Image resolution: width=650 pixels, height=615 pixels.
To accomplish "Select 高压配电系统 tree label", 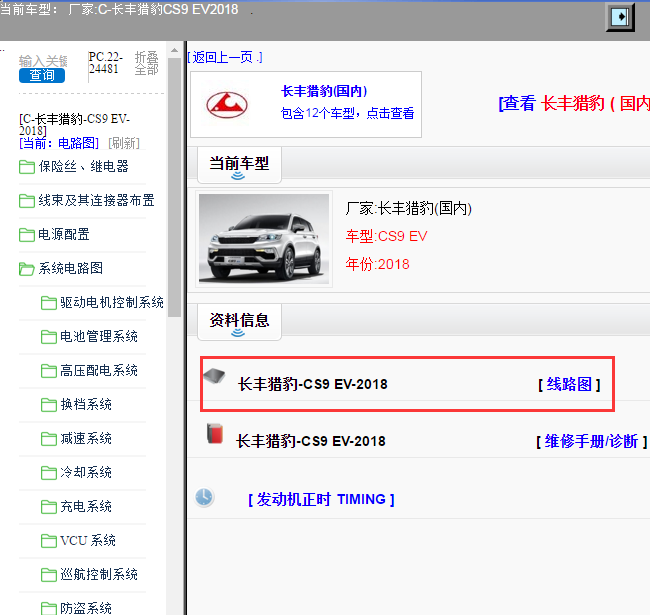I will (x=99, y=370).
